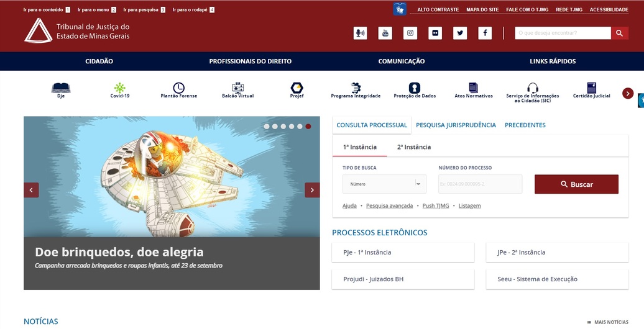
Task: Open the Certidão Judicial icon
Action: [x=591, y=88]
